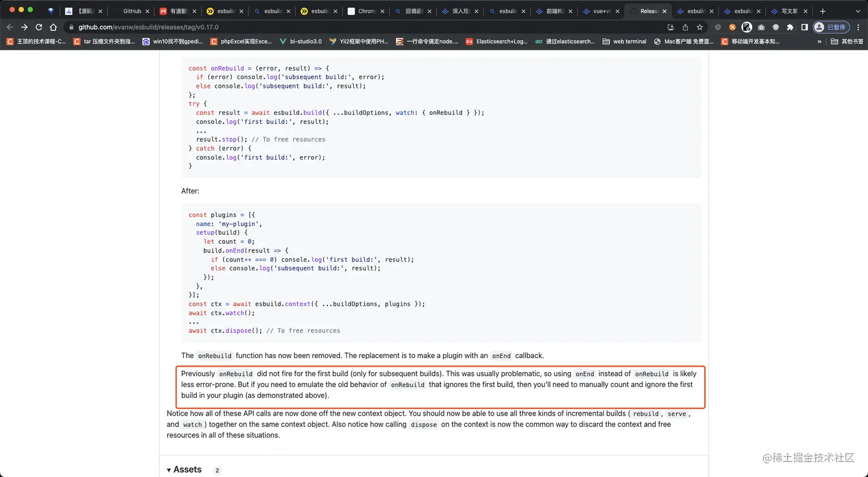This screenshot has height=477, width=868.
Task: Open the Elasticsearch+Log bookmark
Action: (x=497, y=41)
